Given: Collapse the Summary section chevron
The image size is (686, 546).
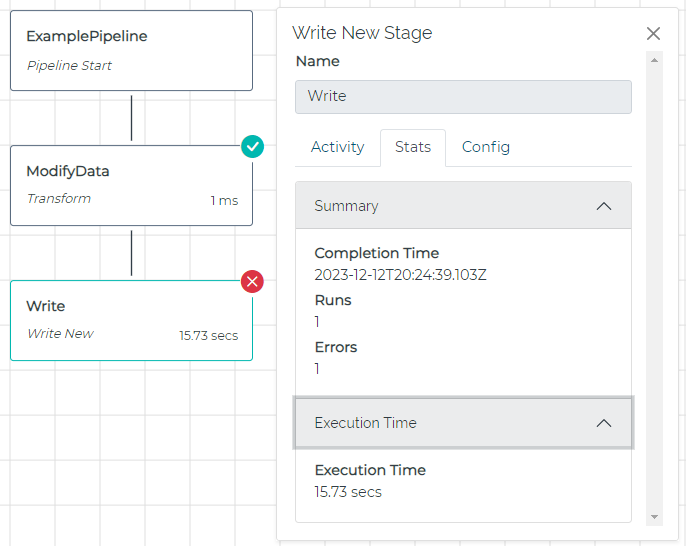Looking at the screenshot, I should pyautogui.click(x=604, y=206).
